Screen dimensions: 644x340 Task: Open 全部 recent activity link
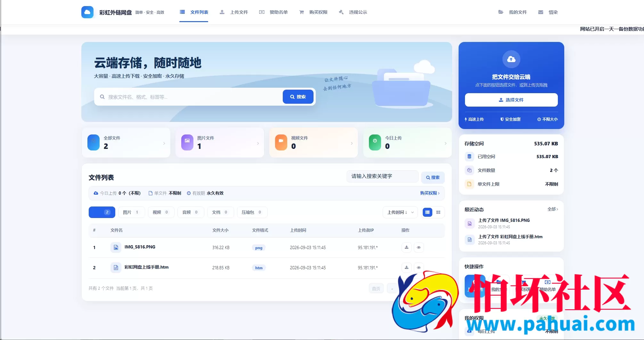(x=553, y=209)
